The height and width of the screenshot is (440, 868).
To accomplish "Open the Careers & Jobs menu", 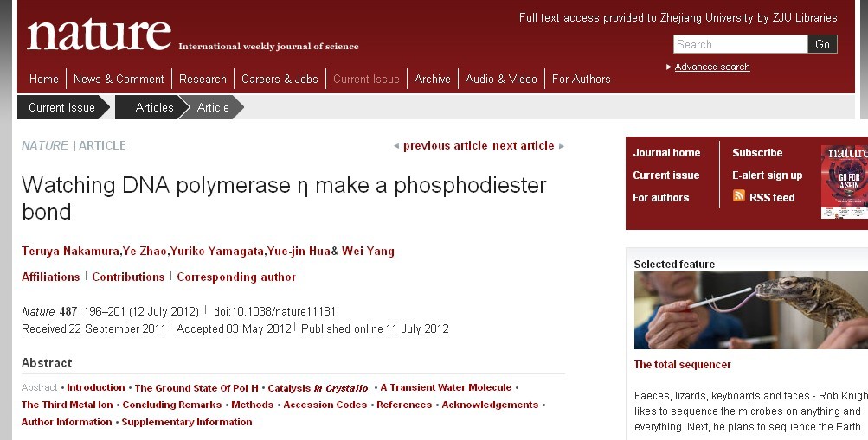I will [280, 79].
